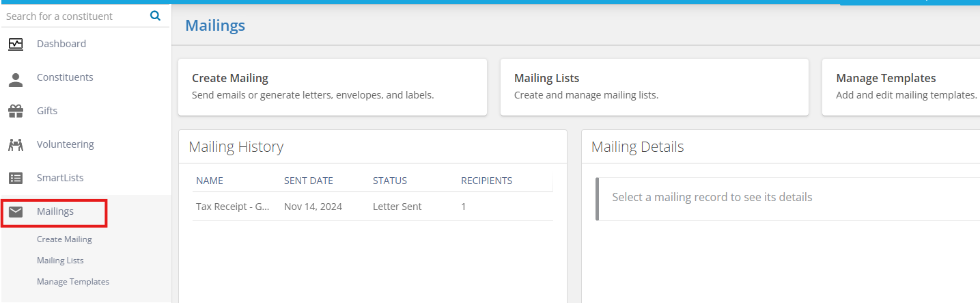The width and height of the screenshot is (980, 303).
Task: Go to Gifts in sidebar
Action: (x=47, y=111)
